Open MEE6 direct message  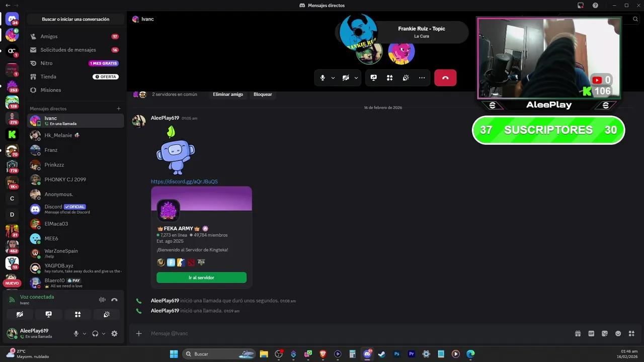tap(75, 238)
